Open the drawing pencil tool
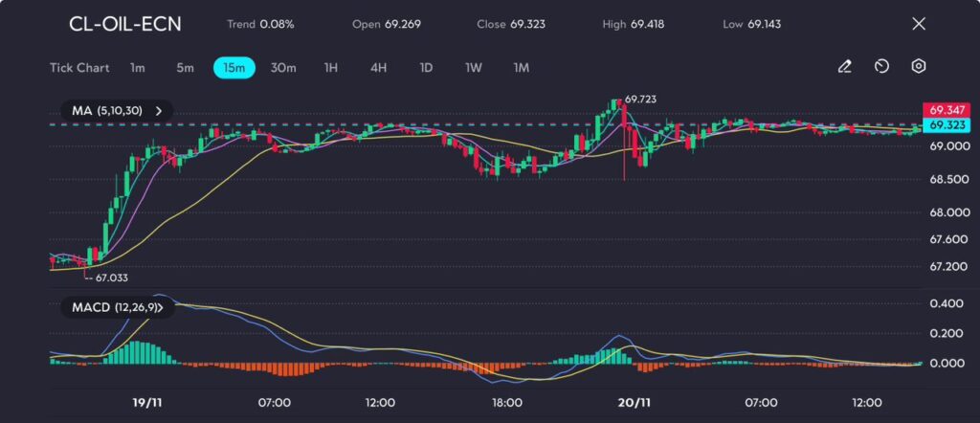Viewport: 980px width, 423px height. (x=844, y=67)
